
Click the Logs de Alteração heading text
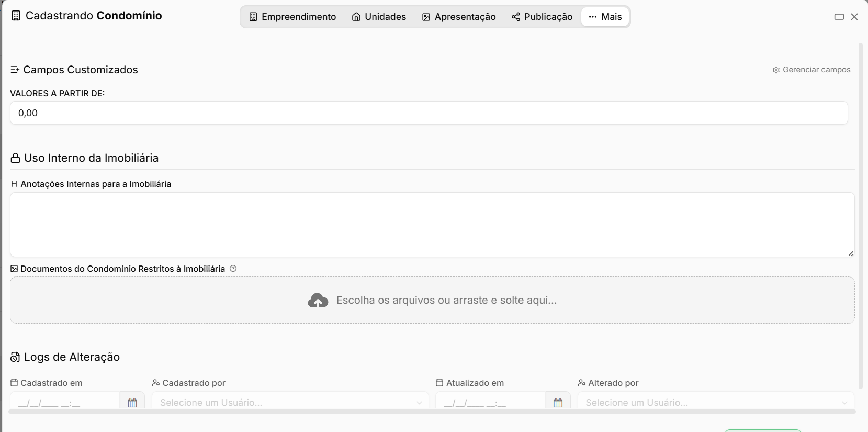72,357
